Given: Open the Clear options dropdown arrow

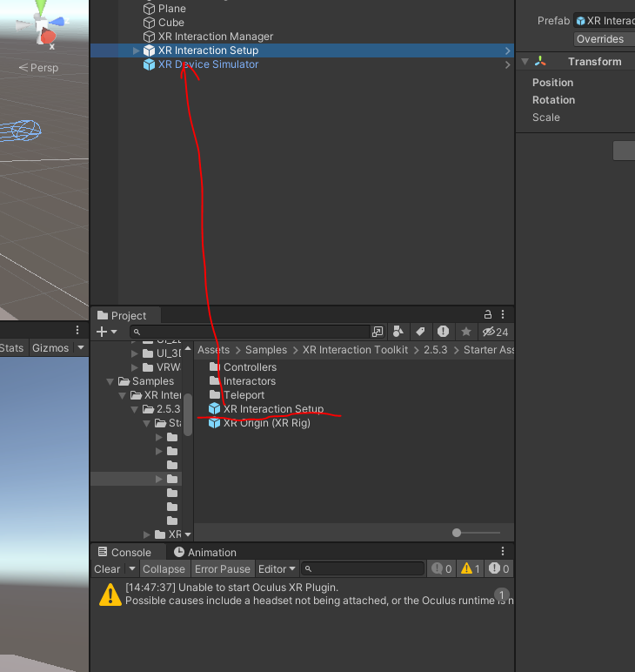Looking at the screenshot, I should point(132,569).
